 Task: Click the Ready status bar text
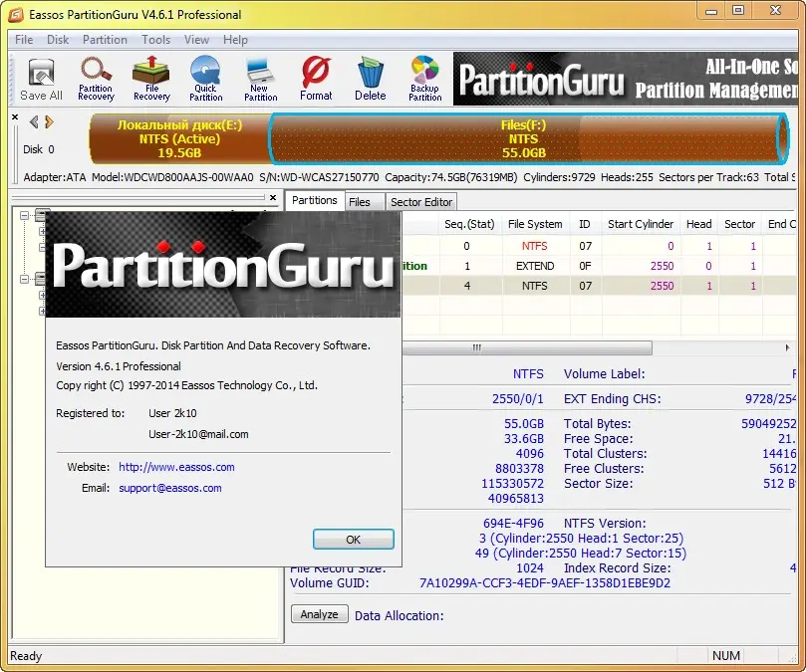[26, 656]
